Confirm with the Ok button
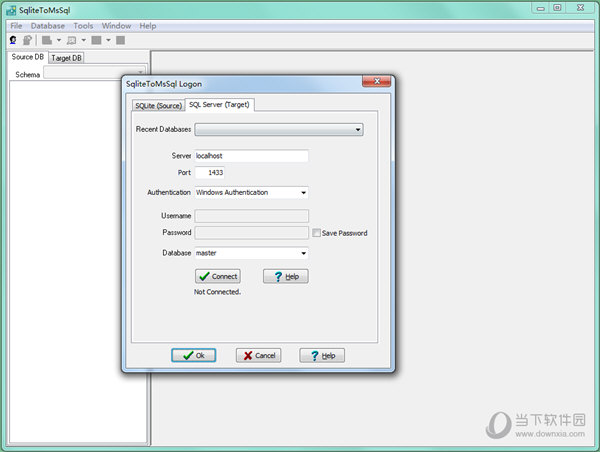The height and width of the screenshot is (452, 600). pyautogui.click(x=194, y=356)
